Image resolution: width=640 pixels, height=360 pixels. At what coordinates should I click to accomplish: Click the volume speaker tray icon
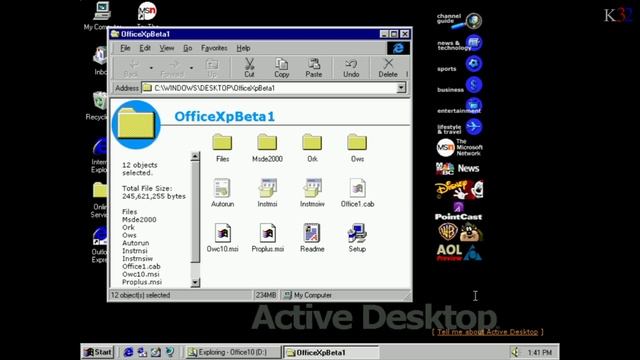click(x=515, y=352)
